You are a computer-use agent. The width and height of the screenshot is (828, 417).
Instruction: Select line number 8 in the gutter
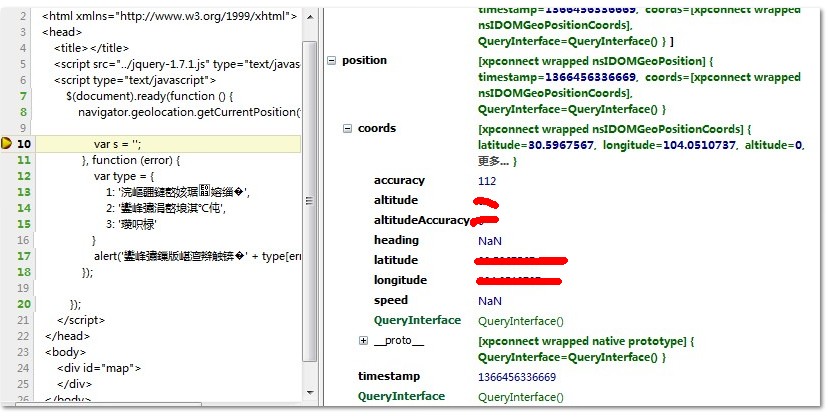coord(23,112)
